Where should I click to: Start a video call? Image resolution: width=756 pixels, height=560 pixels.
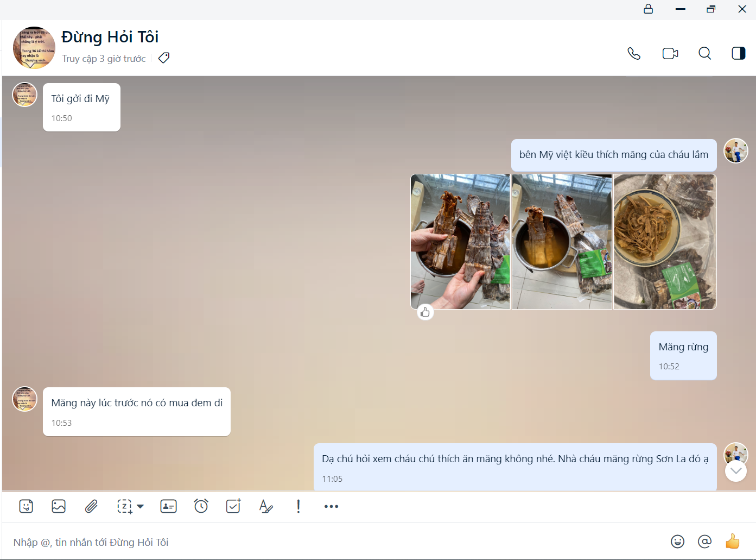click(x=670, y=53)
